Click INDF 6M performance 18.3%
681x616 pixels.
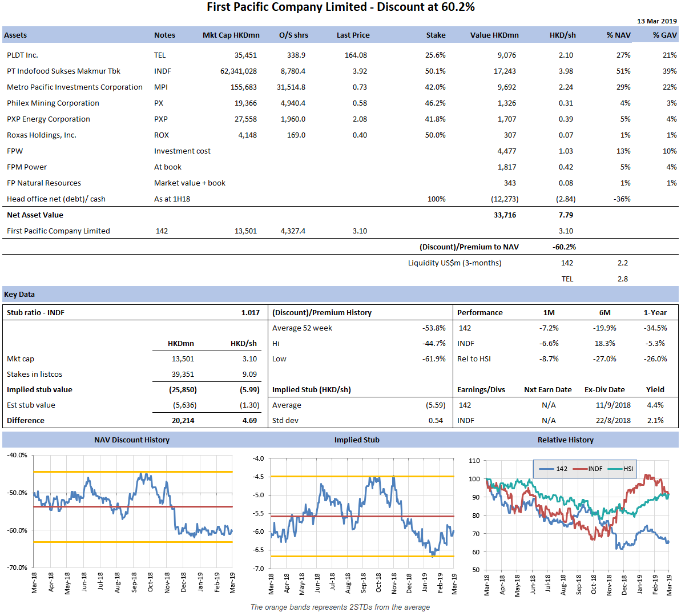[605, 344]
